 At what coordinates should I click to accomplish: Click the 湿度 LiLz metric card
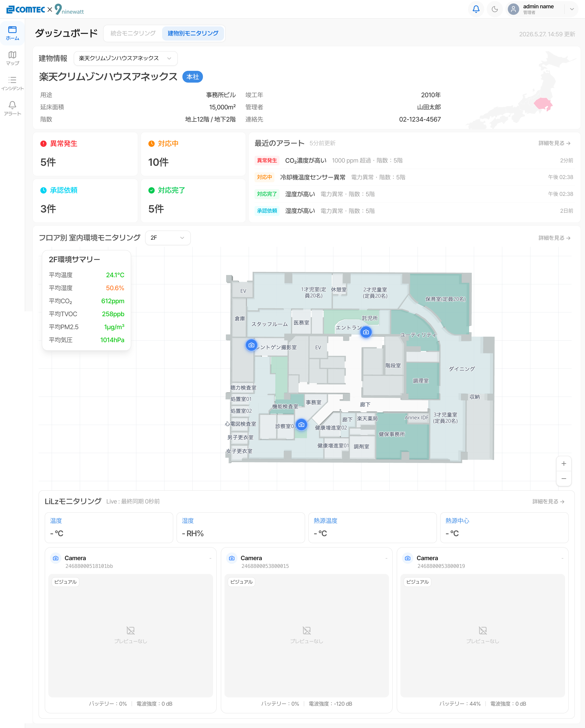[241, 527]
